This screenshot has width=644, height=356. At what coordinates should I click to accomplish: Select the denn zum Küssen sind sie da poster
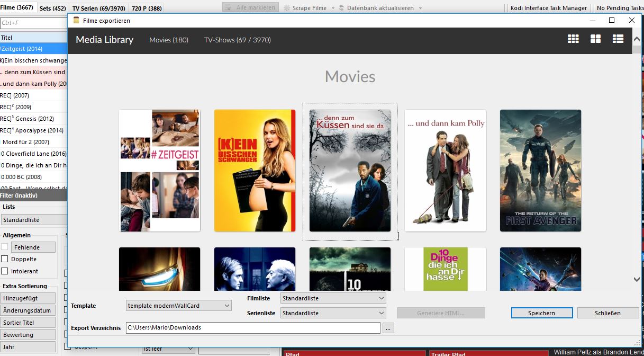pos(350,171)
